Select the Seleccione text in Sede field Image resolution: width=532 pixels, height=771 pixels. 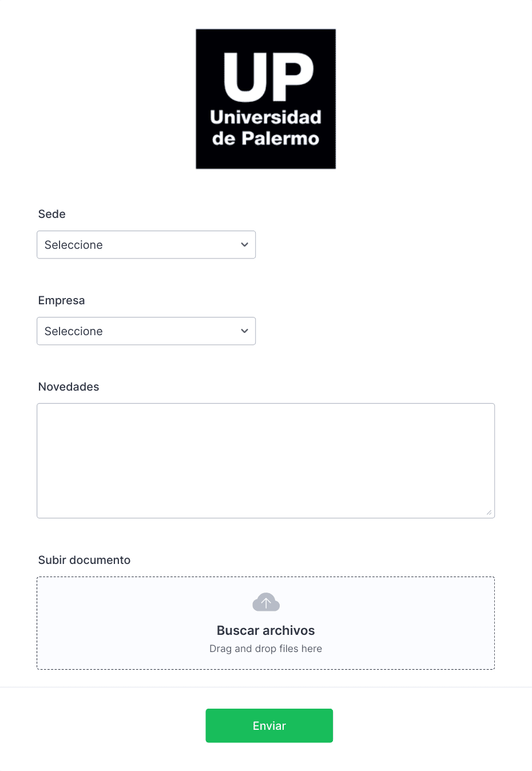pyautogui.click(x=74, y=245)
